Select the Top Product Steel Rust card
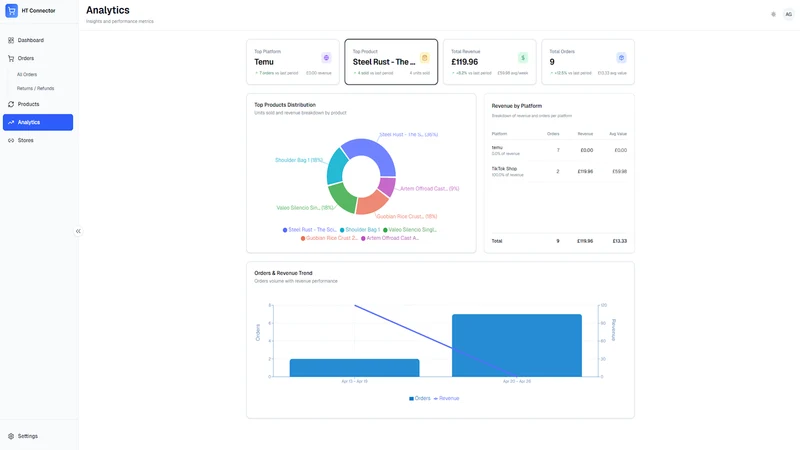The width and height of the screenshot is (800, 450). (391, 62)
